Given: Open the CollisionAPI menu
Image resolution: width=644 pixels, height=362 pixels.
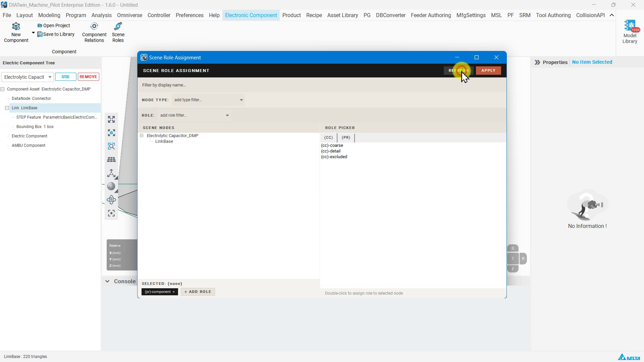Looking at the screenshot, I should pyautogui.click(x=590, y=15).
